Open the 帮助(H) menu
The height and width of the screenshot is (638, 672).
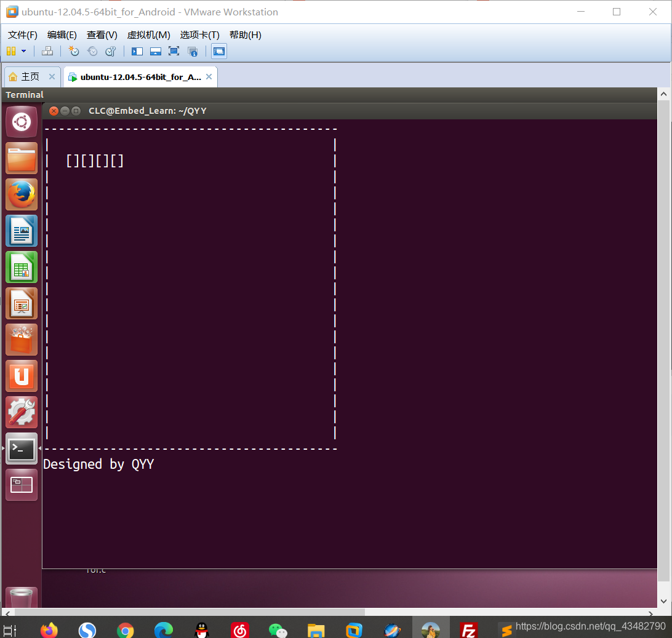(246, 34)
